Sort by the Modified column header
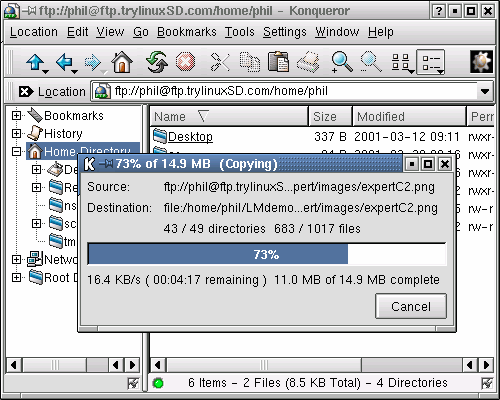 409,117
